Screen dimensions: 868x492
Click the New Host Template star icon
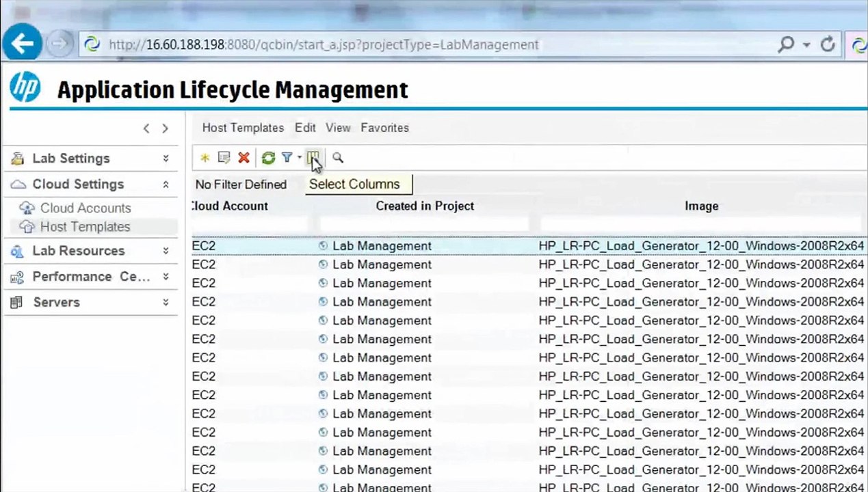pyautogui.click(x=205, y=158)
